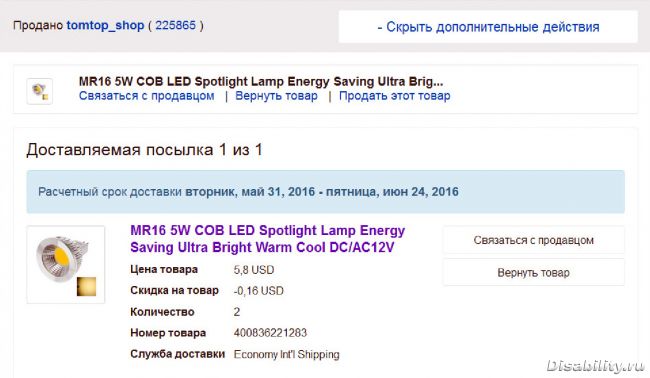Viewport: 650px width, 378px height.
Task: Click the "Economy Int'l Shipping" delivery service text
Action: click(x=286, y=354)
